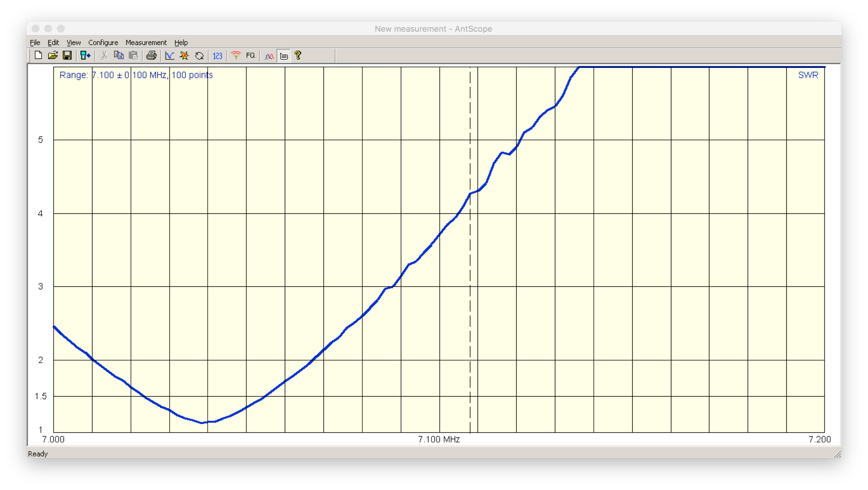Image resolution: width=868 pixels, height=490 pixels.
Task: Open the Configure menu
Action: [103, 42]
